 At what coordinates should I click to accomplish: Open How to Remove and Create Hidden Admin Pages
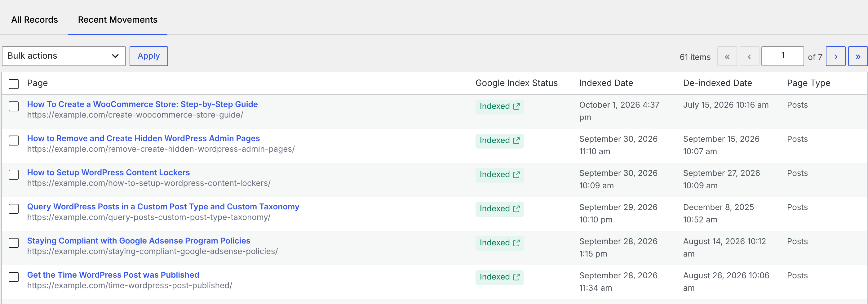click(143, 138)
